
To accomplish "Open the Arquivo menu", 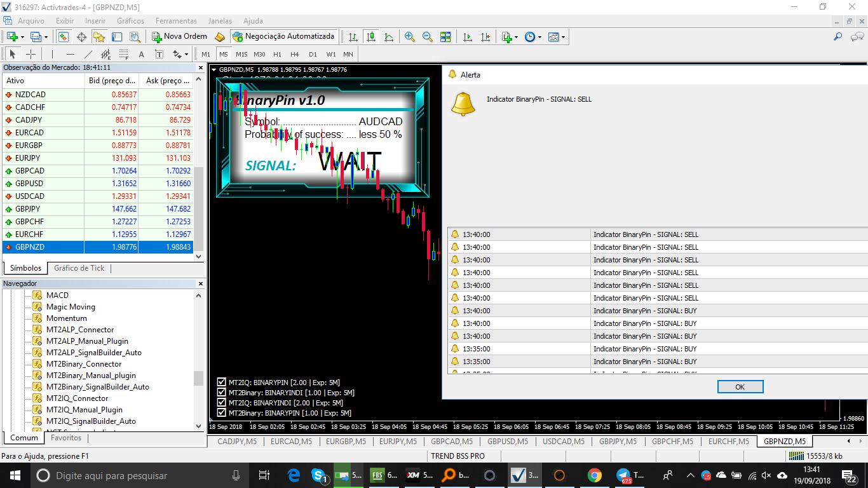I will pos(31,21).
